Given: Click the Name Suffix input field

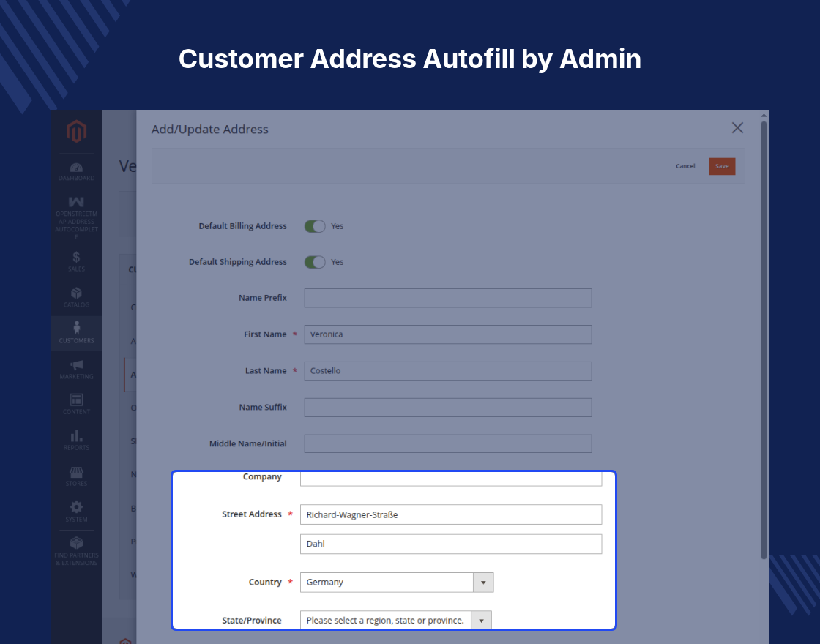Looking at the screenshot, I should pos(448,408).
